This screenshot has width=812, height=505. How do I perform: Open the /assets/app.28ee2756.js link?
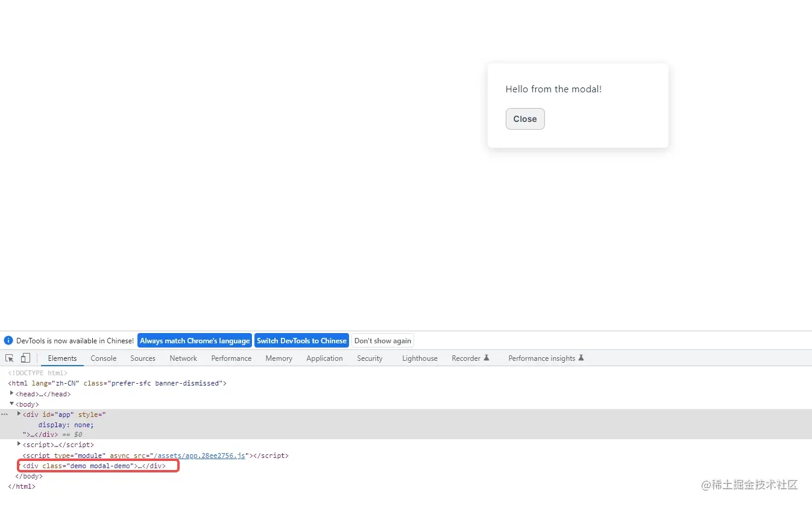[198, 456]
